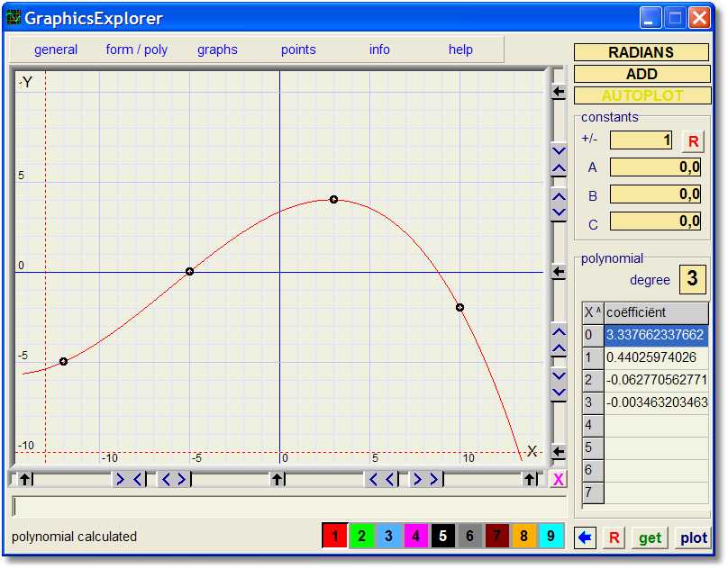728x569 pixels.
Task: Click the left arrow level with the Y=0 axis
Action: (559, 272)
